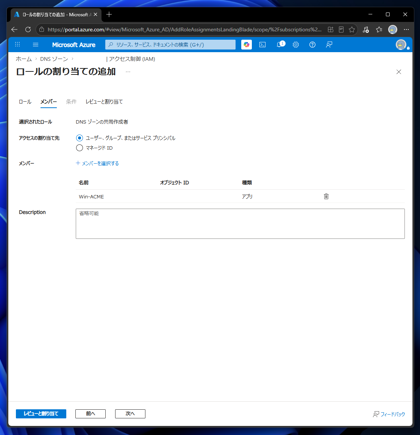
Task: Open the split screen icon in the address bar
Action: [x=330, y=30]
